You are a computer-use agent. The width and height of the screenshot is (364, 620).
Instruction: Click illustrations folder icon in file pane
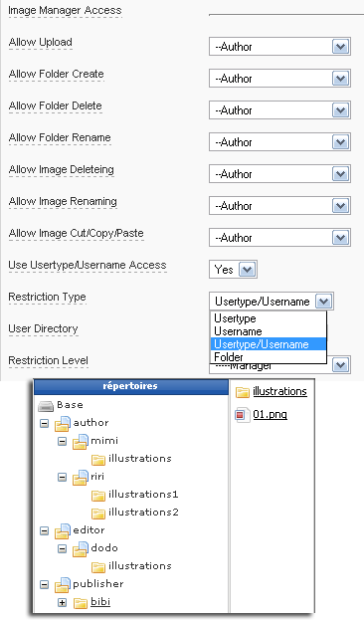pos(243,392)
